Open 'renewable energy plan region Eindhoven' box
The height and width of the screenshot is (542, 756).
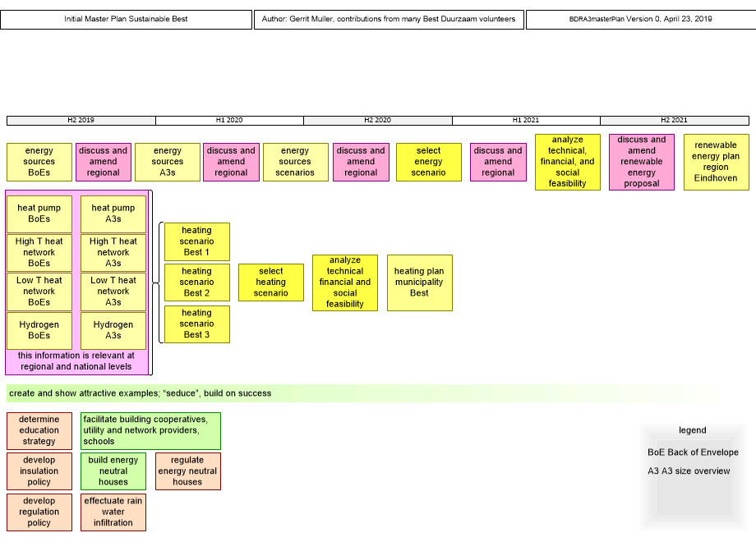click(x=716, y=162)
